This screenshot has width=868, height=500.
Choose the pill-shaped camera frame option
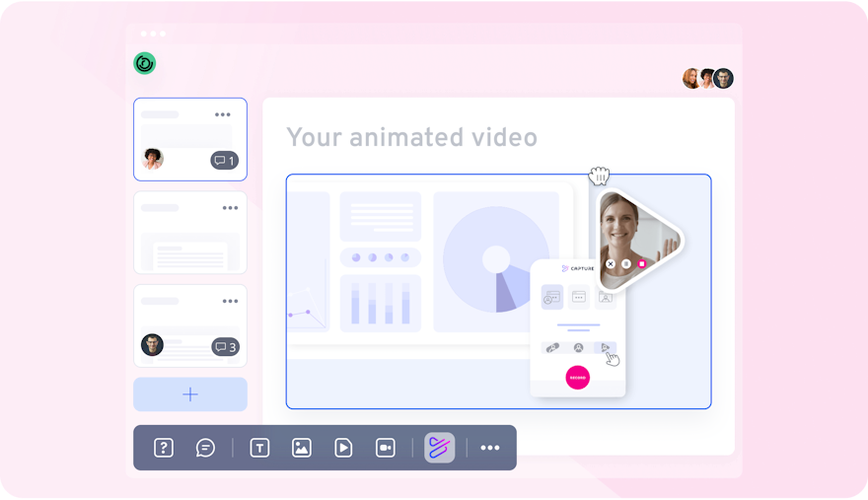(552, 348)
